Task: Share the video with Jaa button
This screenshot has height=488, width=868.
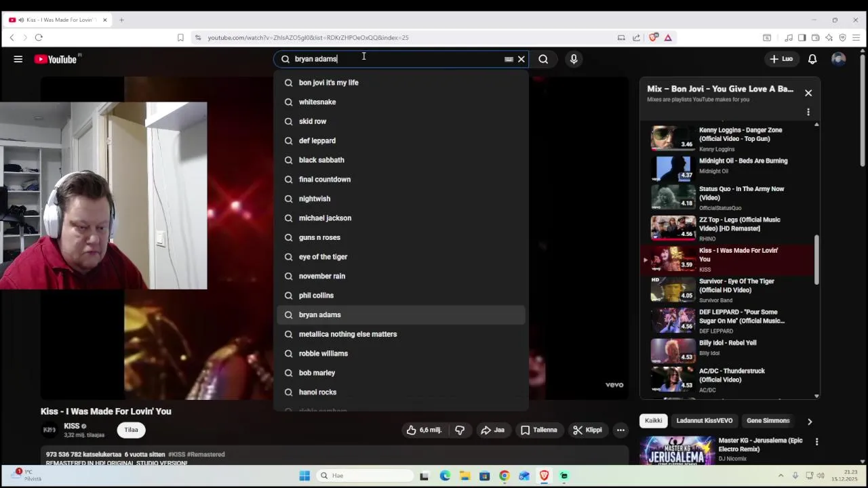Action: (493, 430)
